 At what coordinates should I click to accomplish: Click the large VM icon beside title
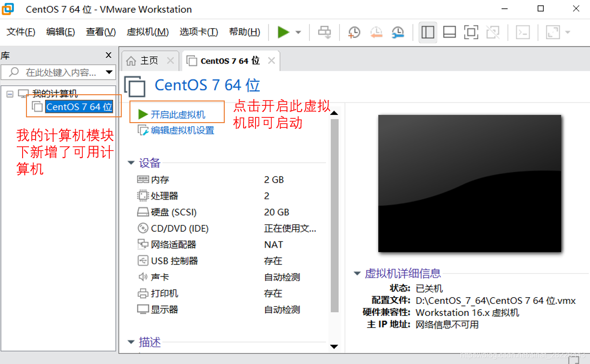coord(135,86)
